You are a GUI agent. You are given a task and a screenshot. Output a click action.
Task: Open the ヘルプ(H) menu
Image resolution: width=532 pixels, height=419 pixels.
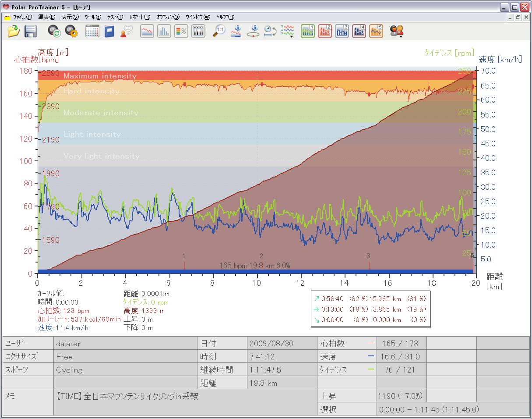click(225, 17)
